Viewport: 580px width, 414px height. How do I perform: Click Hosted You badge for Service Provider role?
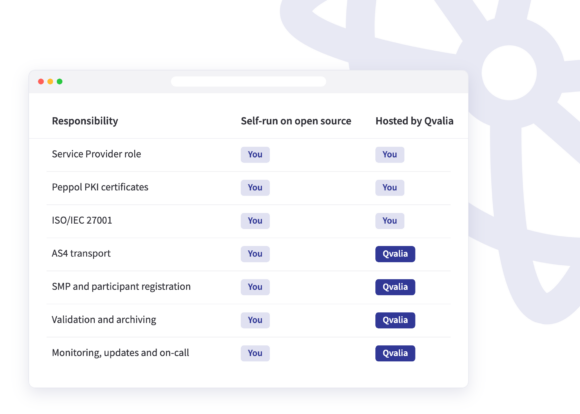tap(390, 154)
